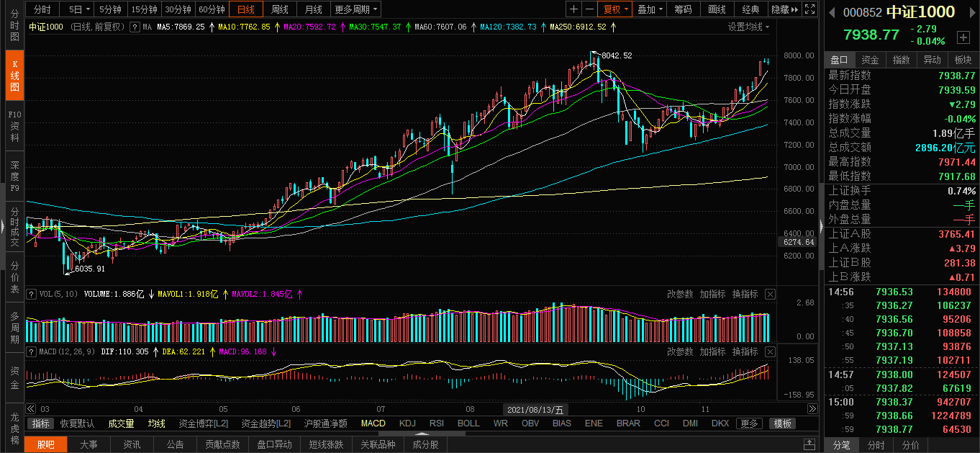Add 中证1000 to watchlist with plus icon
980x453 pixels.
pyautogui.click(x=963, y=37)
